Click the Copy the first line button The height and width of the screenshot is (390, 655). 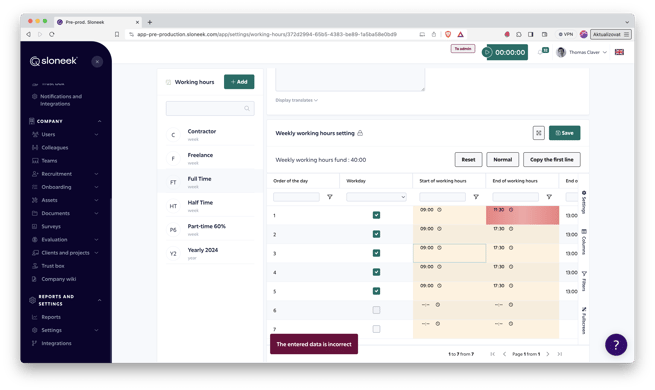pyautogui.click(x=551, y=160)
